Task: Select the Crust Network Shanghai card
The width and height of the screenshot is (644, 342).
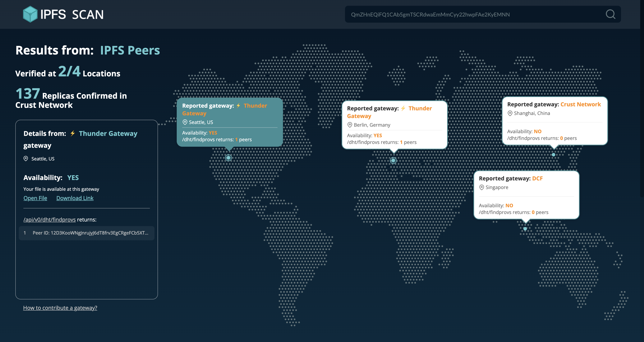Action: coord(555,121)
